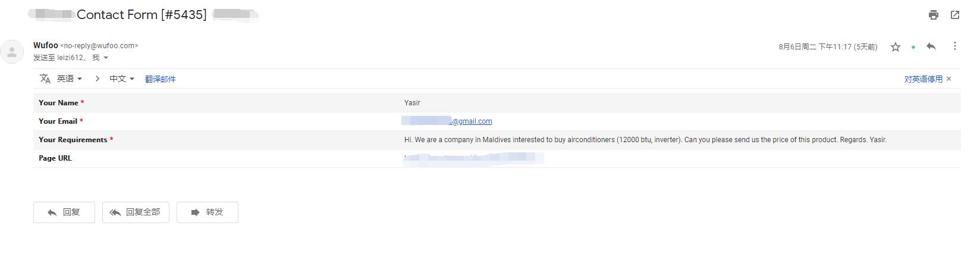The width and height of the screenshot is (980, 260).
Task: Click the green status dot icon
Action: (x=913, y=47)
